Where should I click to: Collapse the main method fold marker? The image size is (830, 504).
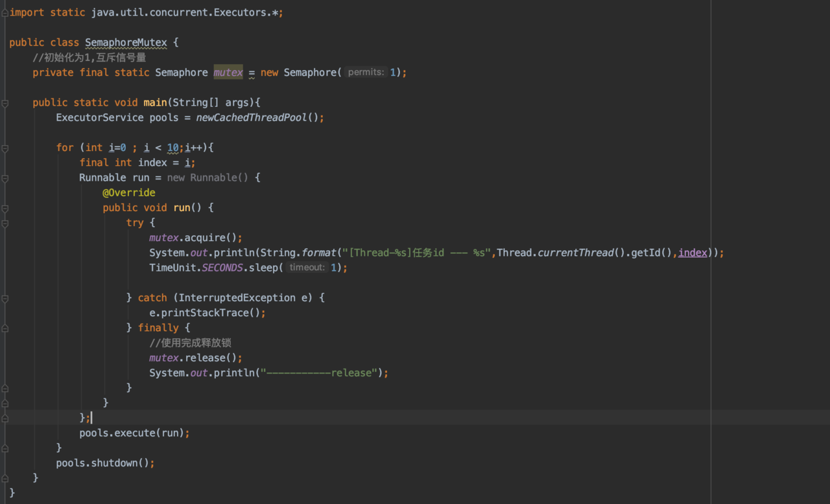coord(5,103)
